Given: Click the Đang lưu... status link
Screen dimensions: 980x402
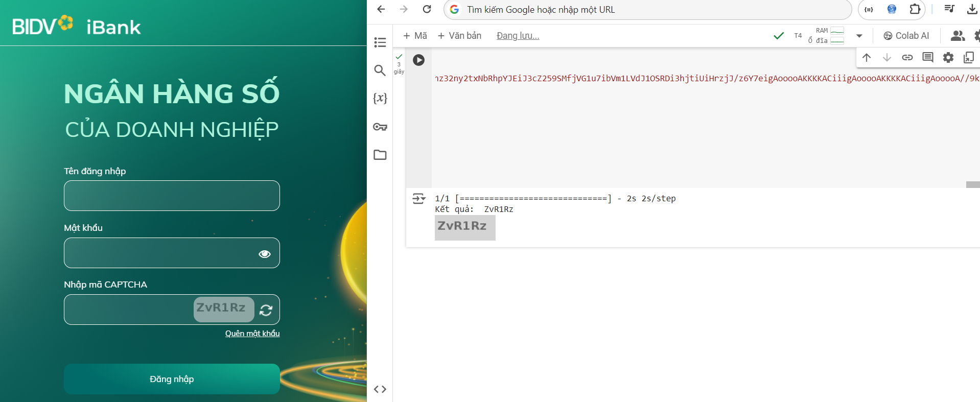Looking at the screenshot, I should pos(518,36).
